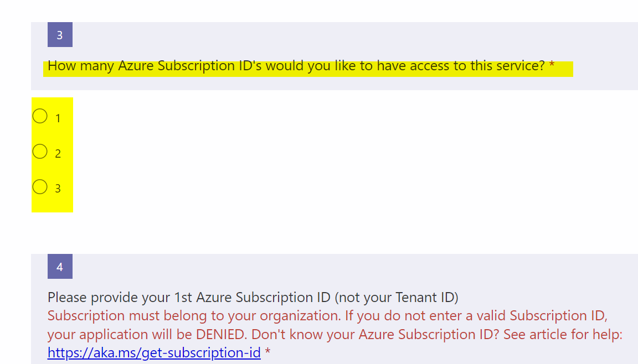Click the "3" label beside third radio

click(58, 189)
